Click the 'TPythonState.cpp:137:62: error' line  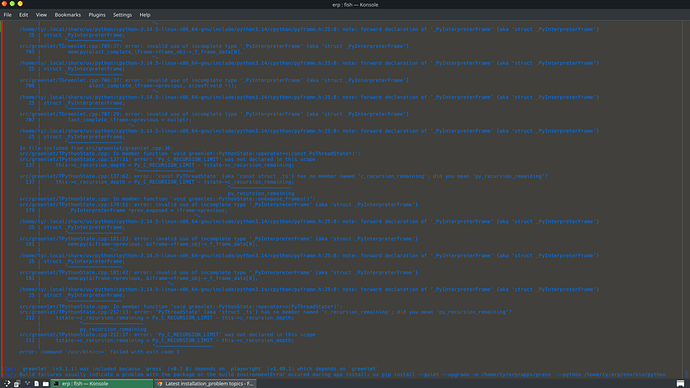click(x=284, y=176)
